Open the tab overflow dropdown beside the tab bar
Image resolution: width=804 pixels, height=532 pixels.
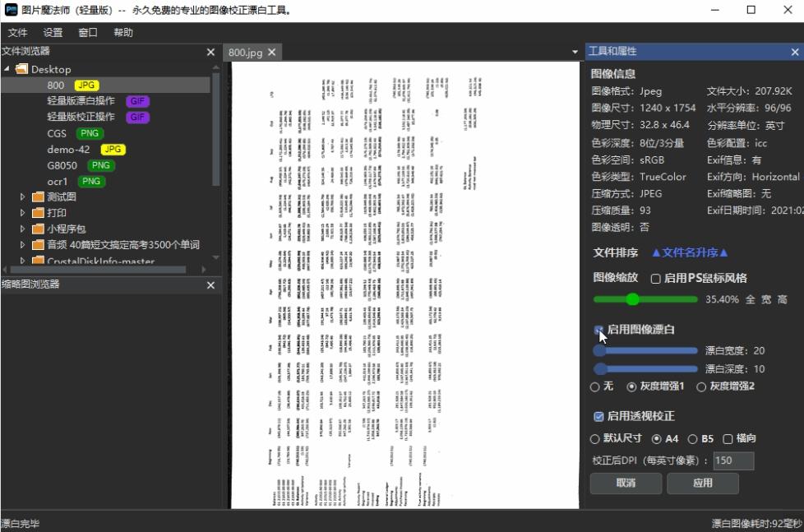click(x=574, y=52)
